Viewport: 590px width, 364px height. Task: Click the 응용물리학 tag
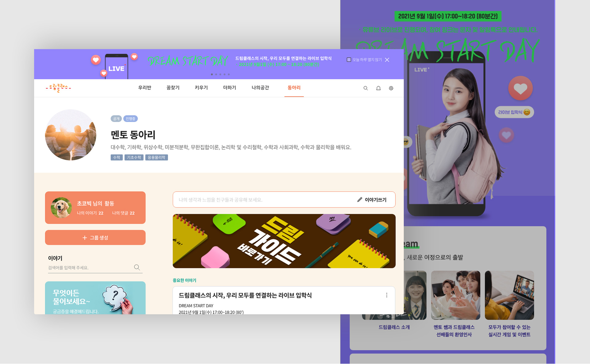click(156, 157)
